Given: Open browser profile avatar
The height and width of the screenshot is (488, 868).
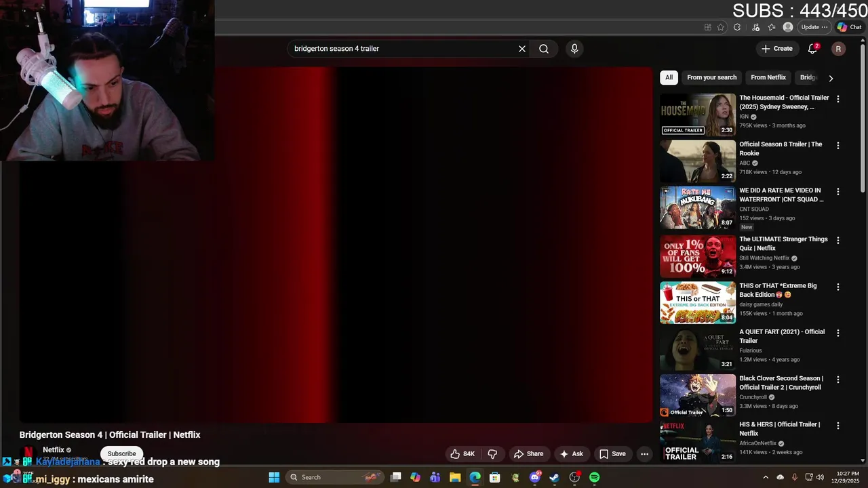Looking at the screenshot, I should pyautogui.click(x=788, y=27).
